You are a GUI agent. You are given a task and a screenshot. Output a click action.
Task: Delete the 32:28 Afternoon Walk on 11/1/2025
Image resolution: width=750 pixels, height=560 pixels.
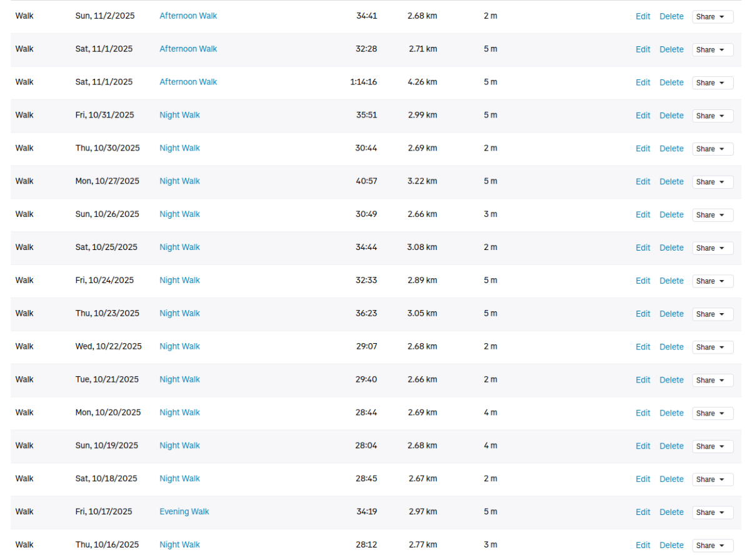tap(671, 49)
